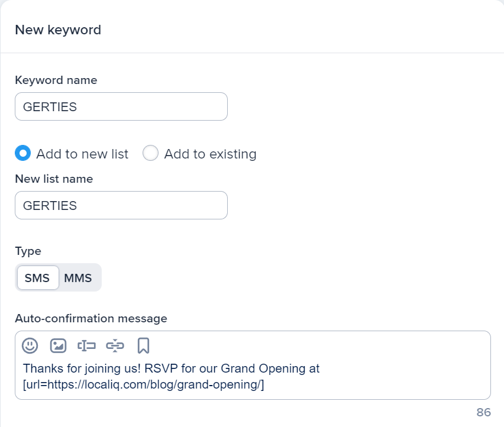Viewport: 504px width, 427px height.
Task: Click the insert custom field icon
Action: pyautogui.click(x=86, y=345)
